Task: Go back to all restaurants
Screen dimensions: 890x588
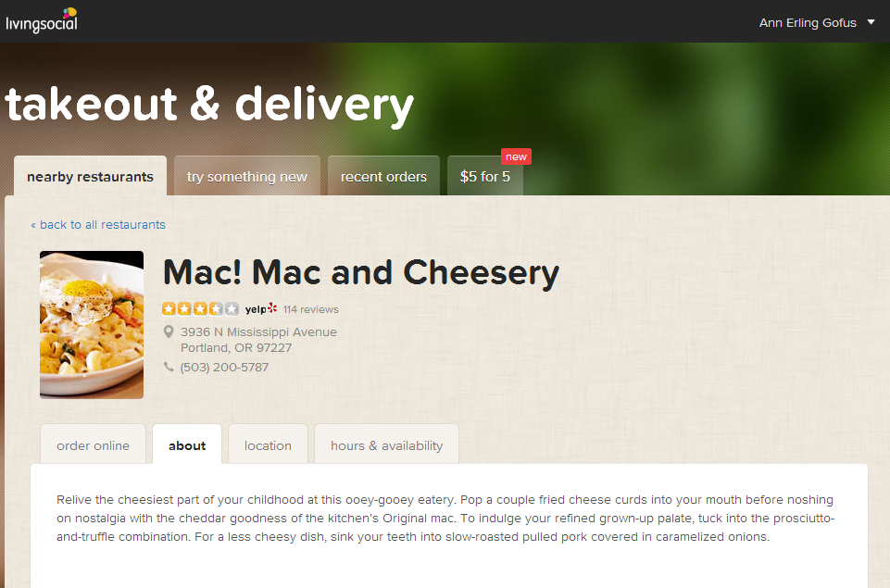Action: click(98, 225)
